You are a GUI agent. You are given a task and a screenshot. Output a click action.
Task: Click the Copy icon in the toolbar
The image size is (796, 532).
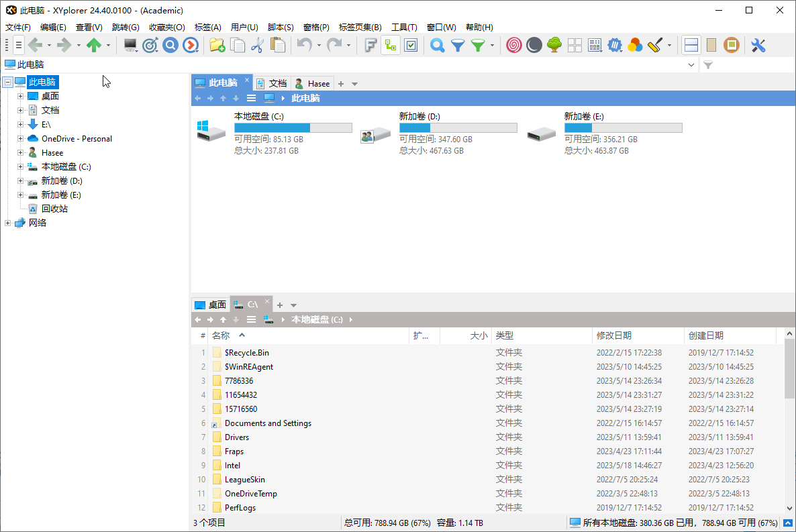click(238, 45)
